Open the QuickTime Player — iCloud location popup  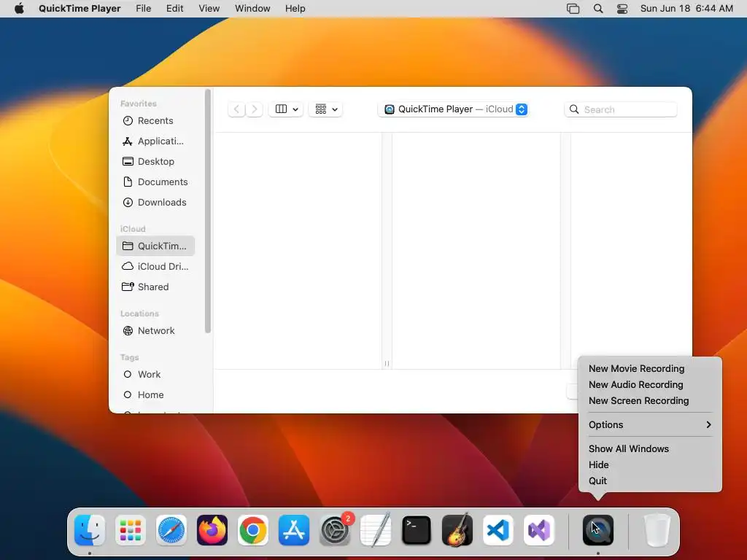[x=453, y=109]
